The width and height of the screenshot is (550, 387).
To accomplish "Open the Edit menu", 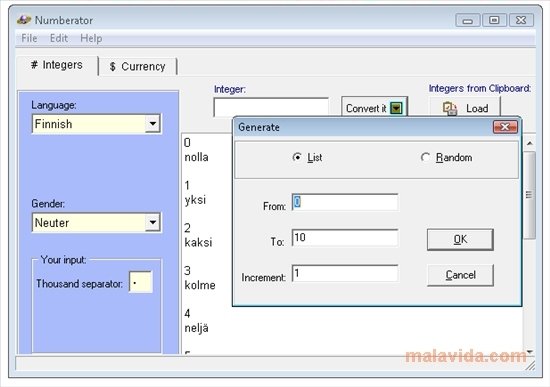I will pyautogui.click(x=59, y=38).
